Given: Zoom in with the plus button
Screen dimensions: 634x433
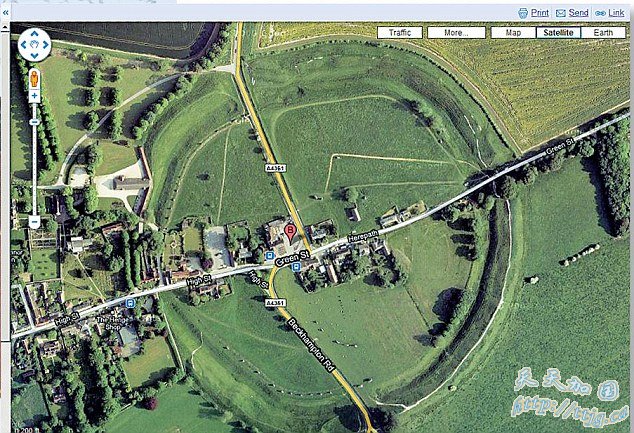Looking at the screenshot, I should tap(34, 96).
